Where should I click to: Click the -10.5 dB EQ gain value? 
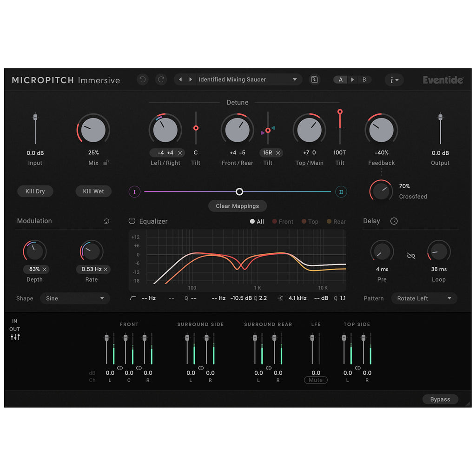[241, 298]
